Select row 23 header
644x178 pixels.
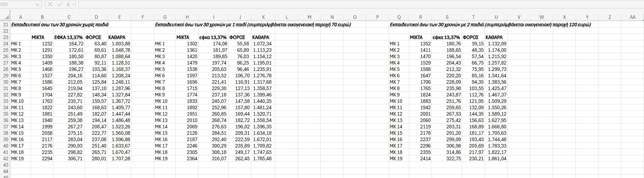(5, 37)
